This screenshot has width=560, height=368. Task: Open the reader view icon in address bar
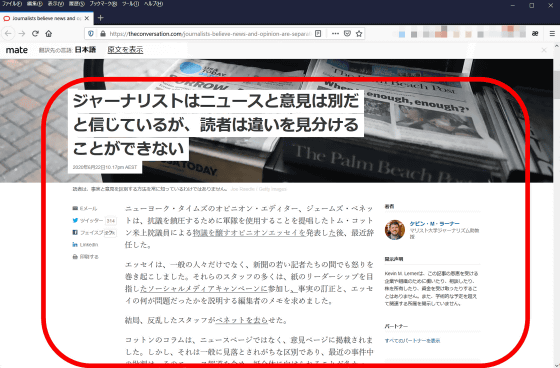(x=318, y=34)
